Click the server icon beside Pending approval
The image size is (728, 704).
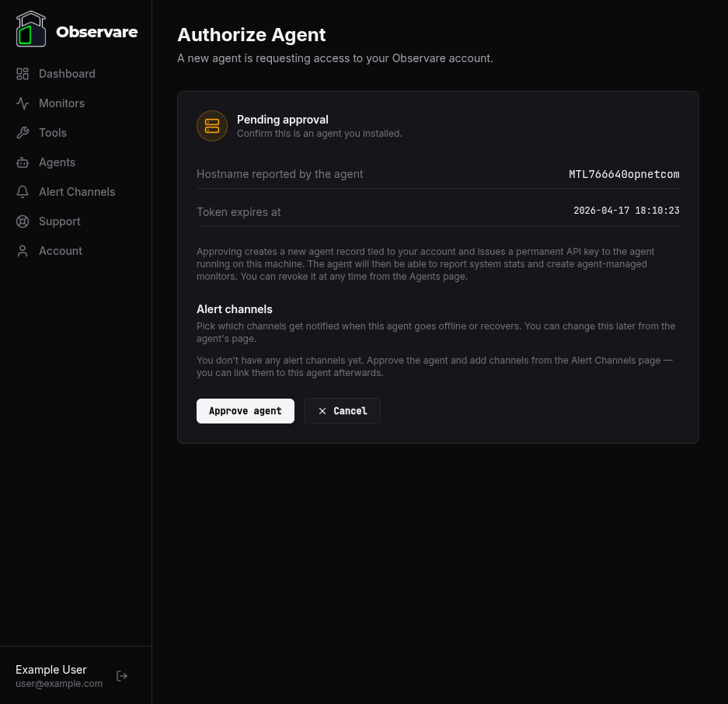(212, 126)
